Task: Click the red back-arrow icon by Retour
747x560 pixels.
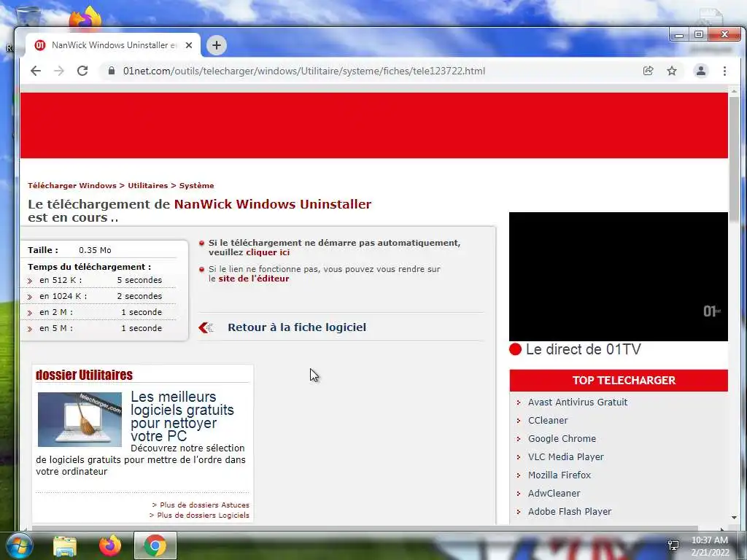Action: (206, 327)
